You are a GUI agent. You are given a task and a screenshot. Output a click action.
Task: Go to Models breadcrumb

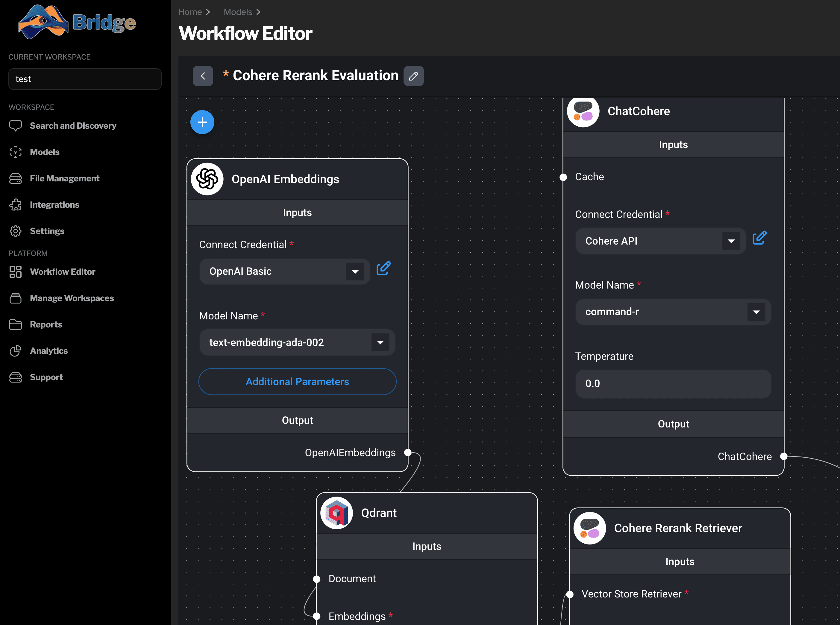(238, 12)
